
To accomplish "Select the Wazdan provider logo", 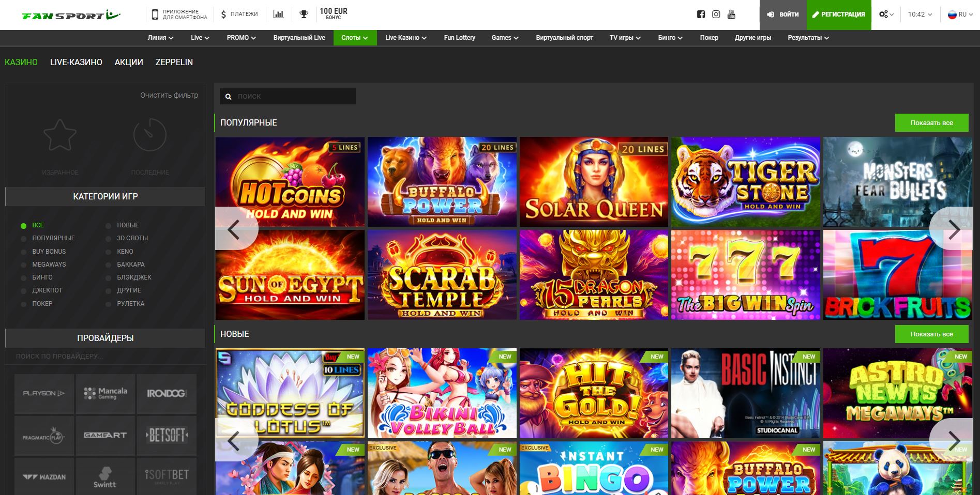I will point(44,477).
